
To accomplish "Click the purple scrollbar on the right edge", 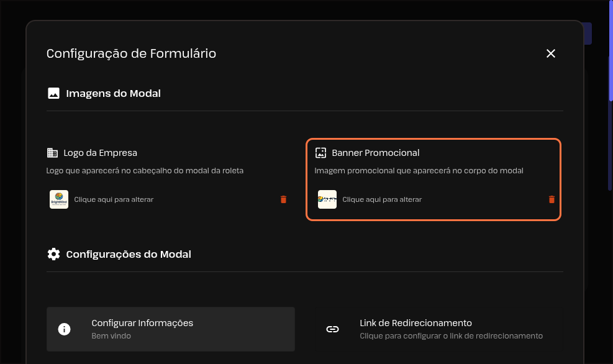I will [611, 50].
